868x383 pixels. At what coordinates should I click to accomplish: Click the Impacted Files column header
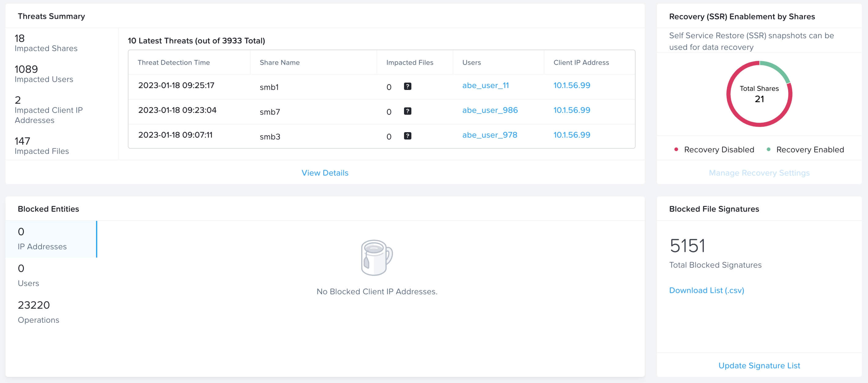click(410, 62)
